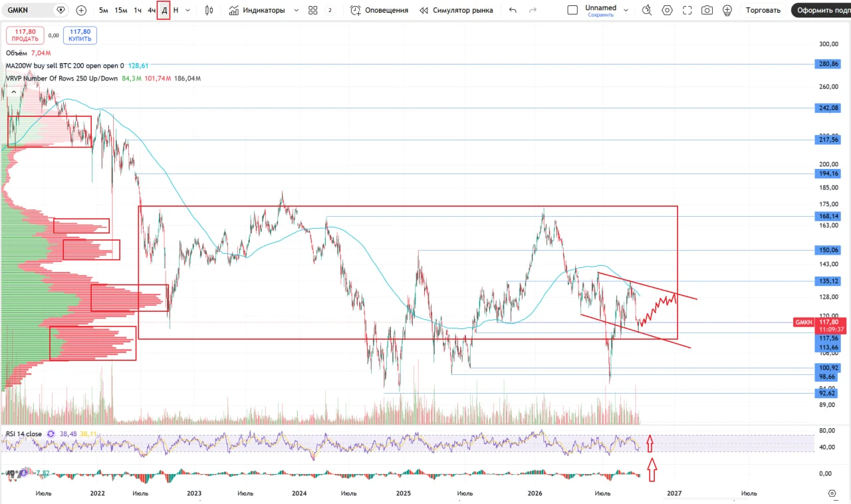Open the timezone settings gear icon

point(832,493)
